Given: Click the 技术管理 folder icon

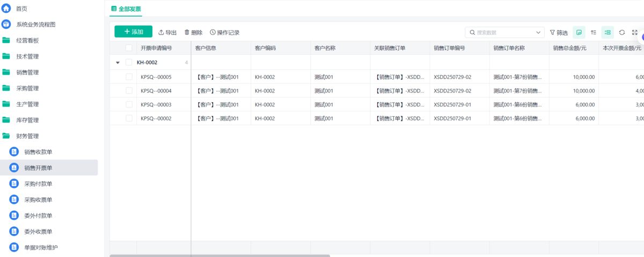Looking at the screenshot, I should point(6,56).
